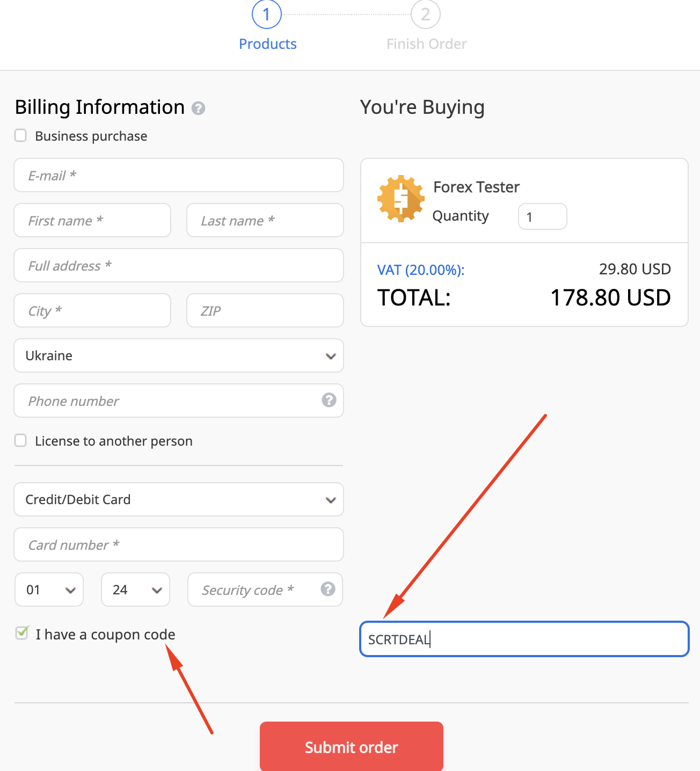Expand the Credit/Debit Card payment dropdown
The width and height of the screenshot is (700, 771).
point(178,499)
